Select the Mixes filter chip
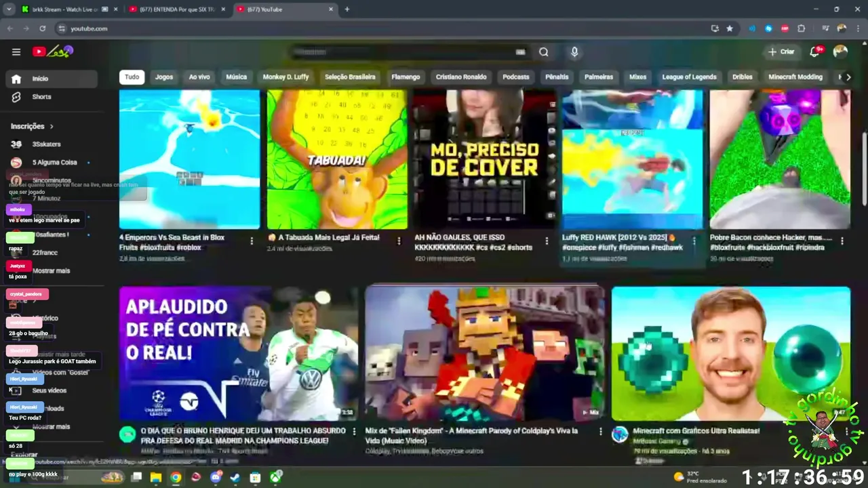This screenshot has width=868, height=488. [637, 77]
